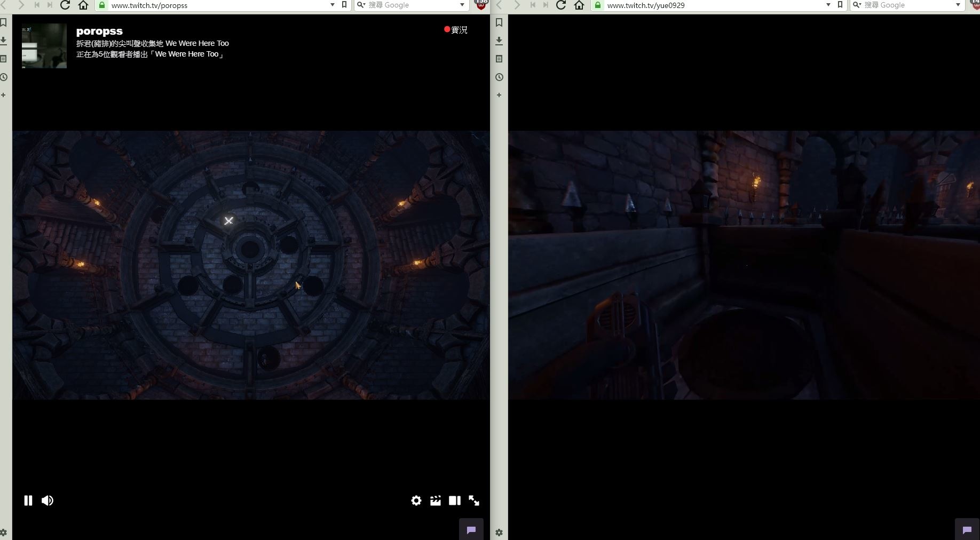Open History panel in poropss window sidebar

coord(3,77)
